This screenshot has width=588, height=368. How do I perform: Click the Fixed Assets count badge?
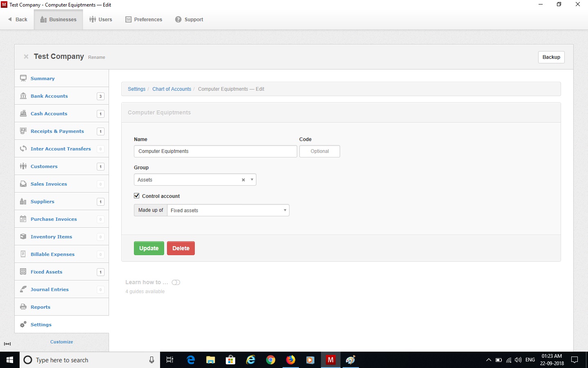pyautogui.click(x=100, y=272)
